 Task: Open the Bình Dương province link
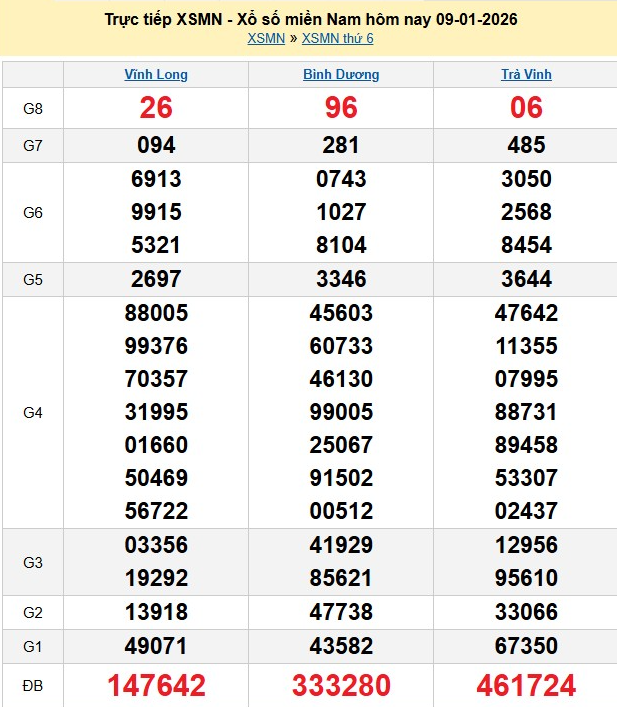(341, 75)
